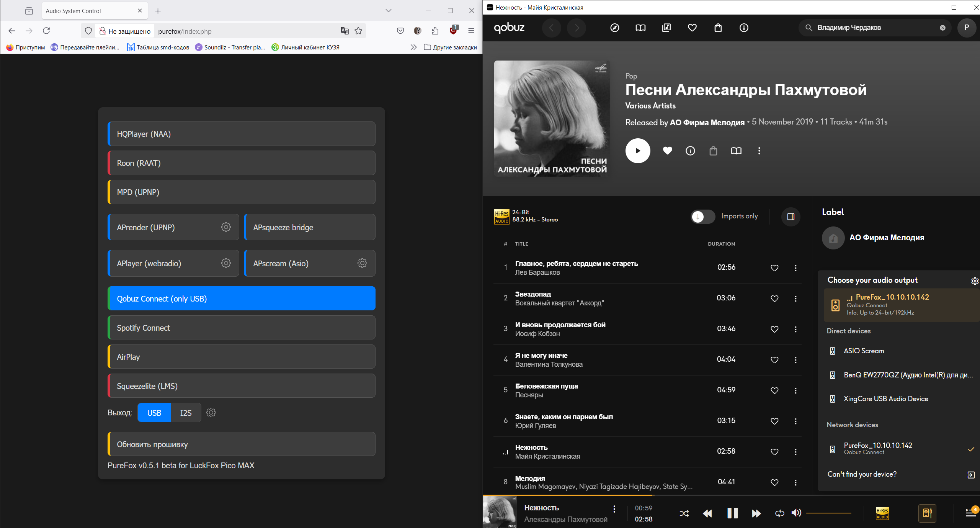The image size is (980, 528).
Task: Clear the Qobuz search field
Action: 942,28
